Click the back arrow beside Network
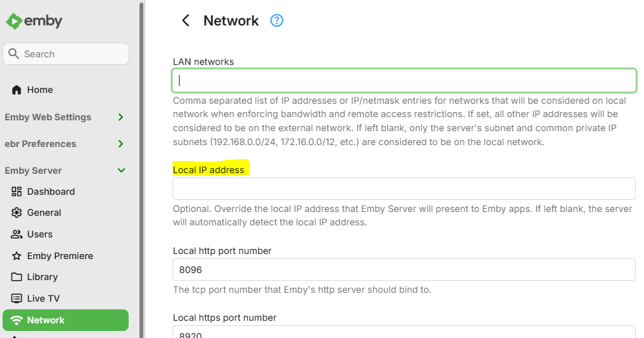The width and height of the screenshot is (644, 338). point(186,21)
